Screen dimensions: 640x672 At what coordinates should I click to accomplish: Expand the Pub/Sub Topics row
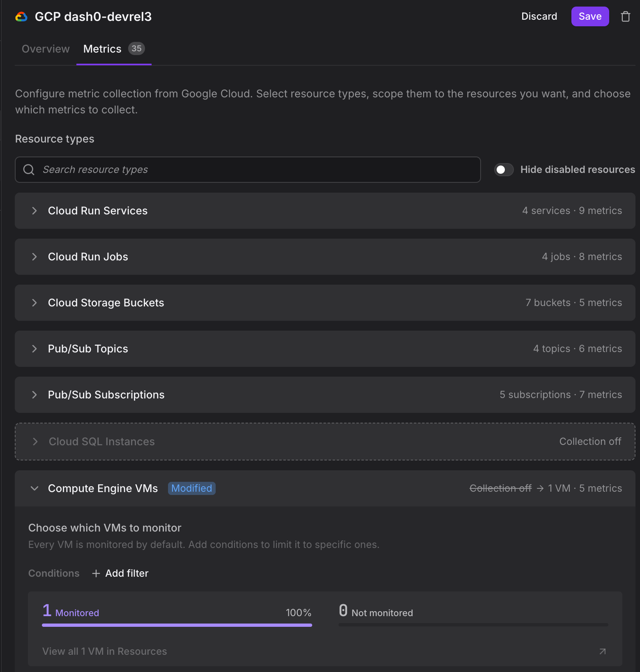(x=325, y=349)
